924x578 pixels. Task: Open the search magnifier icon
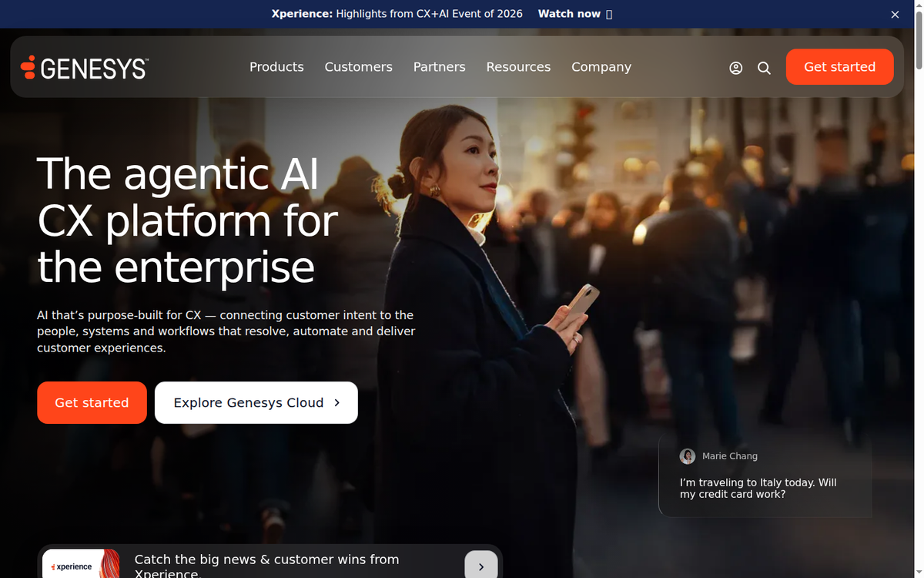(764, 68)
